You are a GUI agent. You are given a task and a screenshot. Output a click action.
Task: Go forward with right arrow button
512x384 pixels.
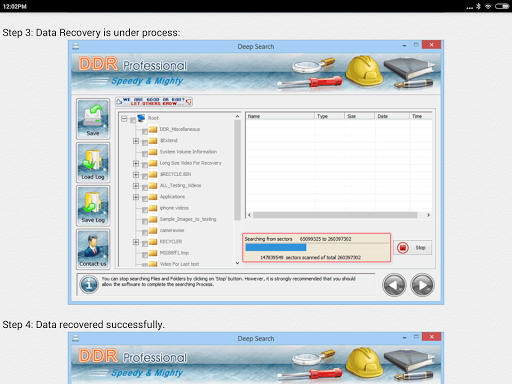click(x=422, y=285)
